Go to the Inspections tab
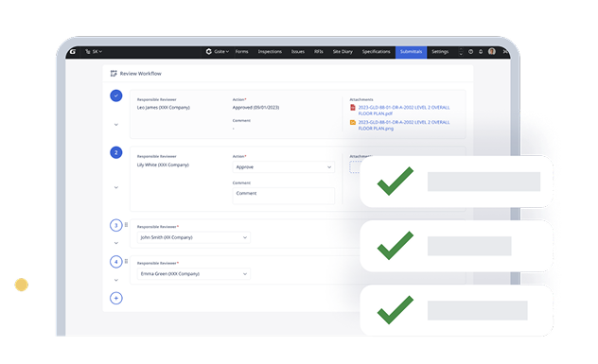This screenshot has height=364, width=598. tap(270, 51)
